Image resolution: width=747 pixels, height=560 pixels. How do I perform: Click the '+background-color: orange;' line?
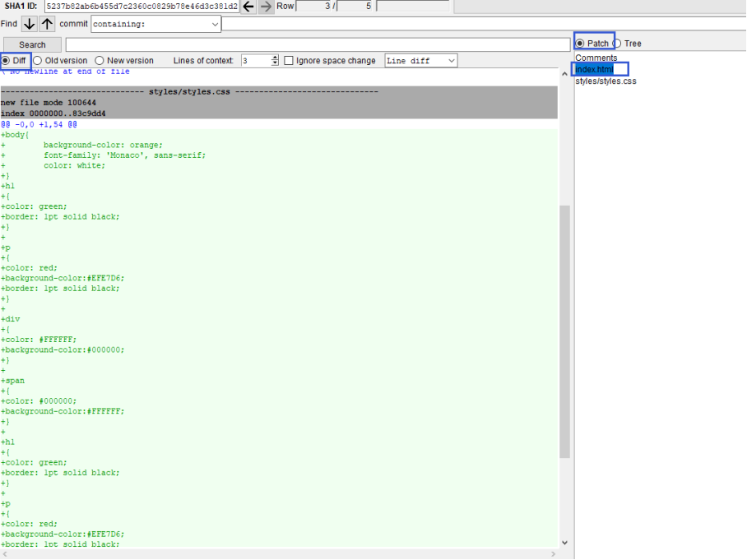[x=81, y=145]
